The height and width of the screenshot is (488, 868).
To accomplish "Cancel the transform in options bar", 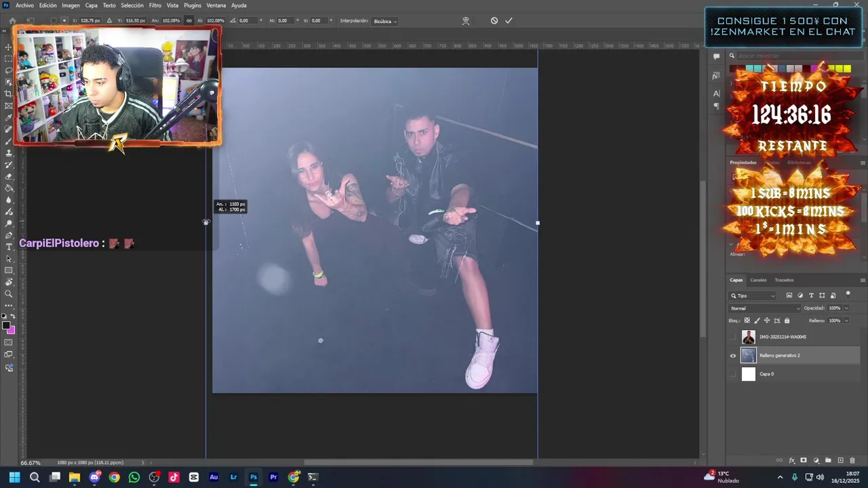I will pos(494,20).
